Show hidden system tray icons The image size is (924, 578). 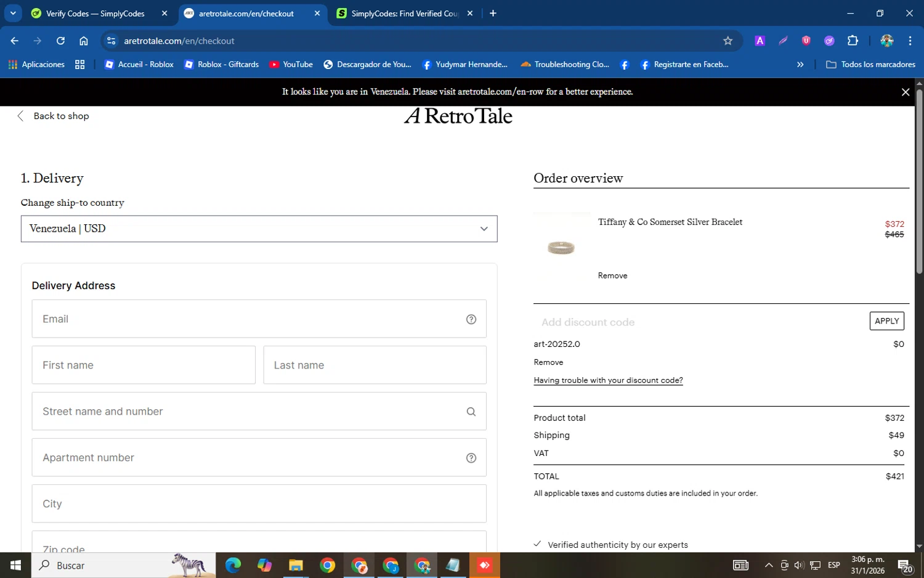point(768,565)
